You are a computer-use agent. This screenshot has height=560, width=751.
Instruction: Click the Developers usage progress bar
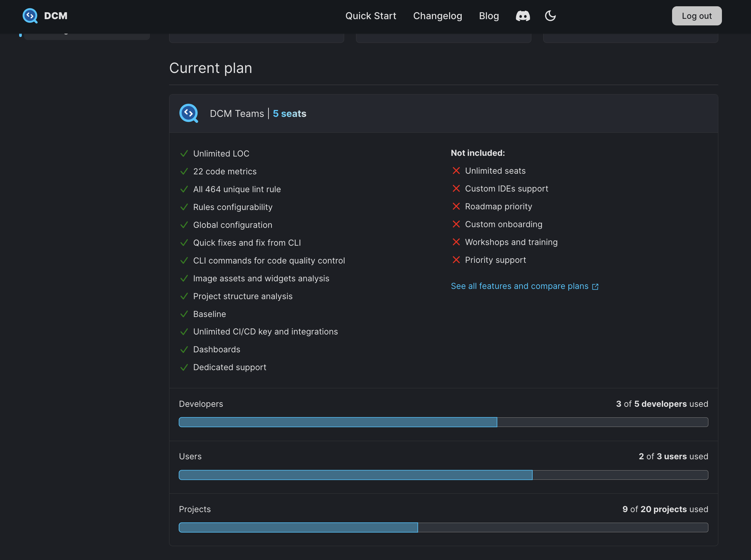(443, 422)
